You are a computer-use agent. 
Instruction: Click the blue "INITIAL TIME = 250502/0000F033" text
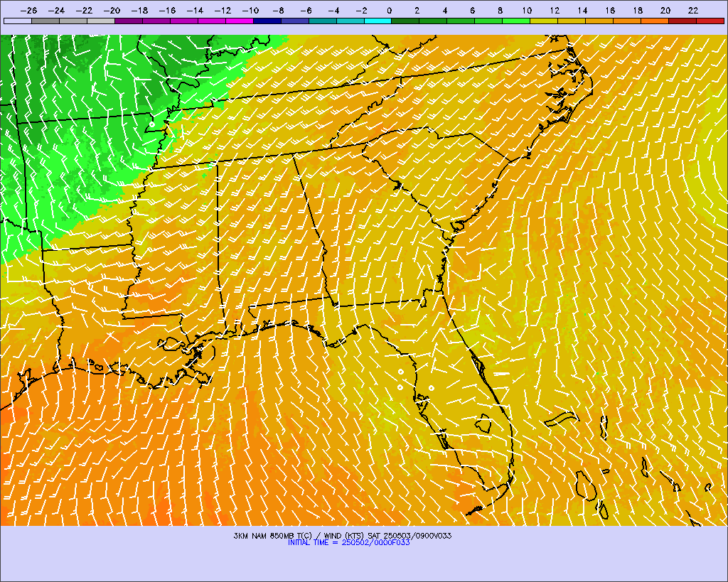[x=348, y=542]
